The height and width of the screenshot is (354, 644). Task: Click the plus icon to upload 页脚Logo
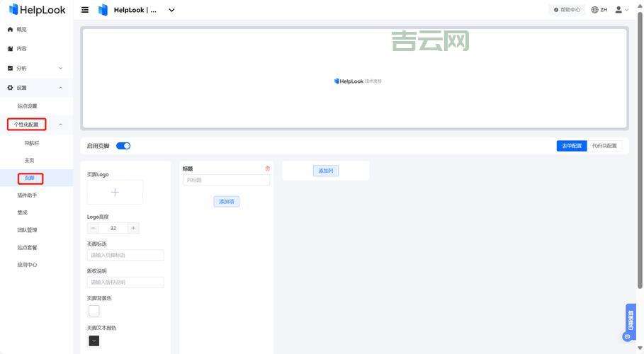pos(115,192)
